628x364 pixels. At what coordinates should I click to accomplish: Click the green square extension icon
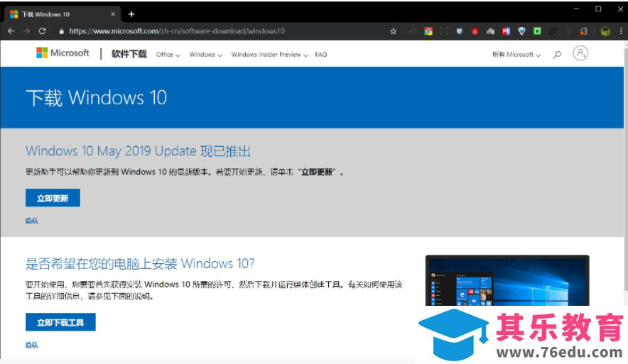click(x=537, y=31)
